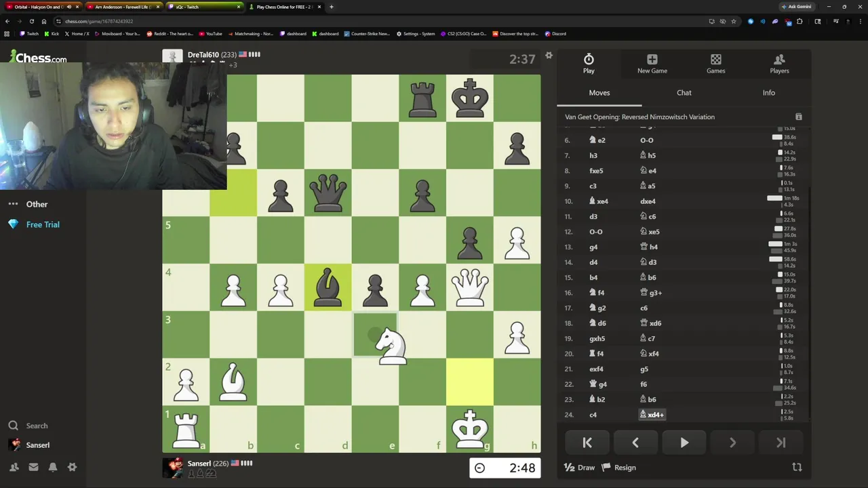This screenshot has height=488, width=868.
Task: Open the Kick bookmark
Action: point(52,34)
